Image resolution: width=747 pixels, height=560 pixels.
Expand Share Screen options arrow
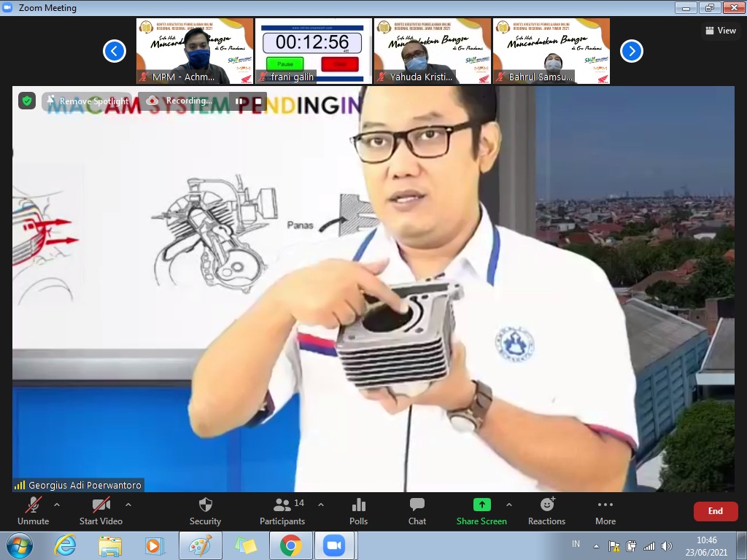pyautogui.click(x=508, y=505)
